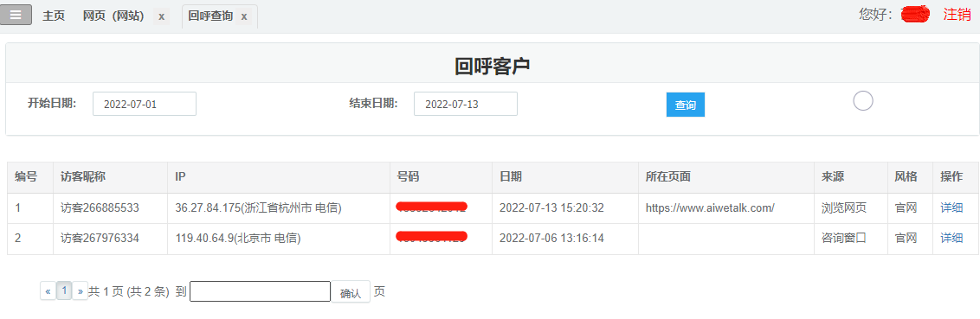This screenshot has height=319, width=980.
Task: Go to previous page arrow «
Action: [48, 291]
